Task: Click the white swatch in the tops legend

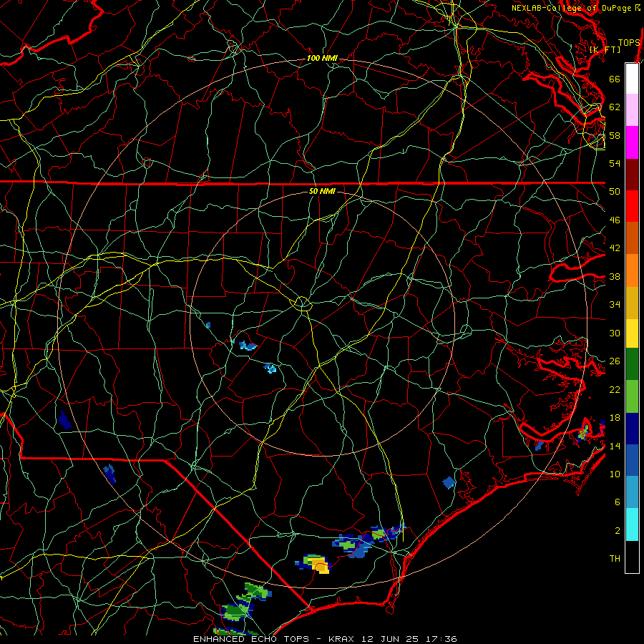Action: click(632, 79)
